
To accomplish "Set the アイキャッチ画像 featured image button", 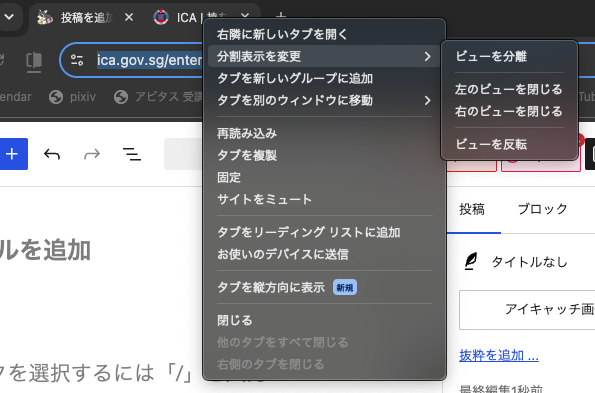I will pos(527,310).
